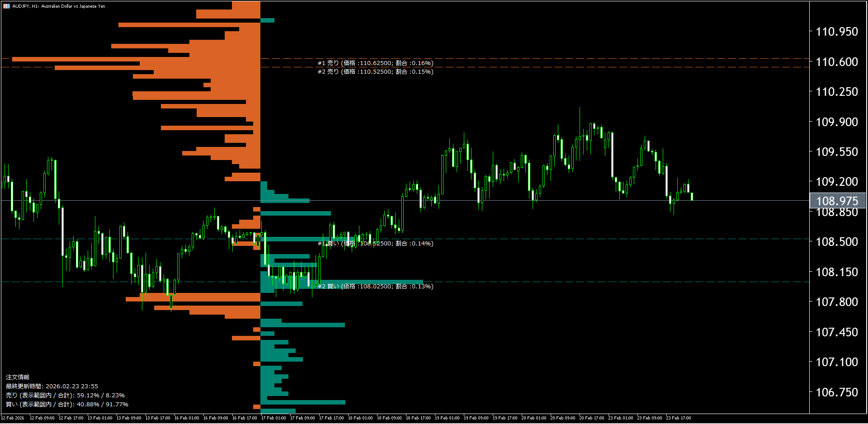Screen dimensions: 868x424
Task: Click the '12 Feb 2026' time axis label
Action: (x=13, y=418)
